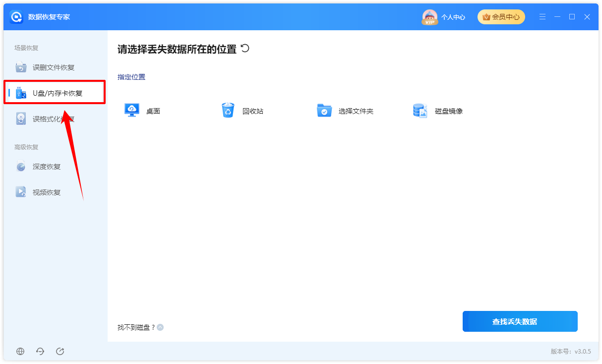Select 桌面 as the scan location
Screen dimensions: 602x364
coord(142,111)
